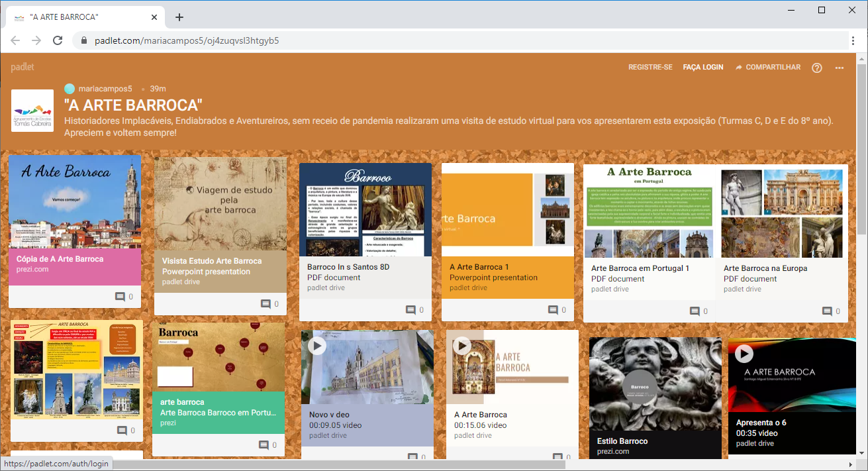Play the Apresenta o 6 video
The width and height of the screenshot is (868, 471).
point(744,354)
